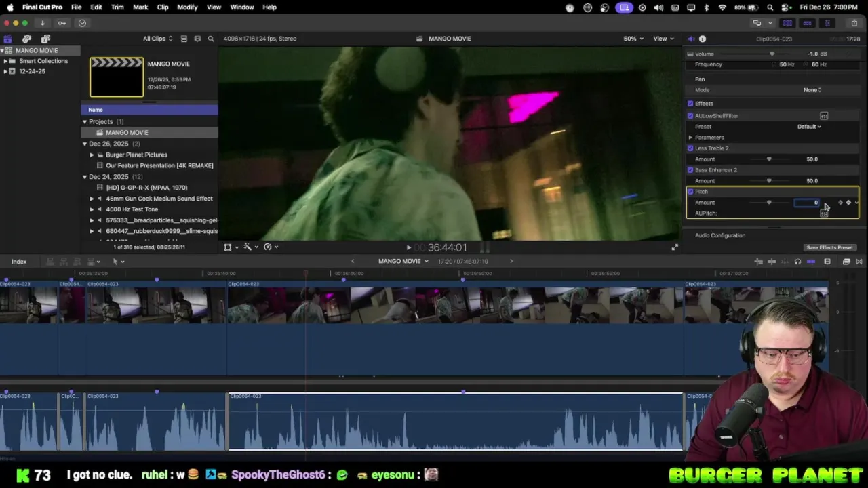Adjust the Bass Enhancer 2 Amount slider
The width and height of the screenshot is (868, 488).
click(x=769, y=181)
